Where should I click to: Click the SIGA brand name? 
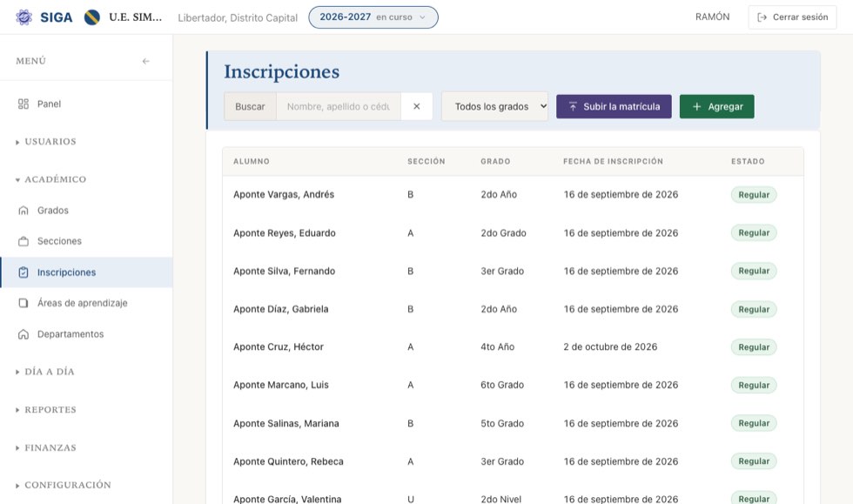pyautogui.click(x=56, y=17)
